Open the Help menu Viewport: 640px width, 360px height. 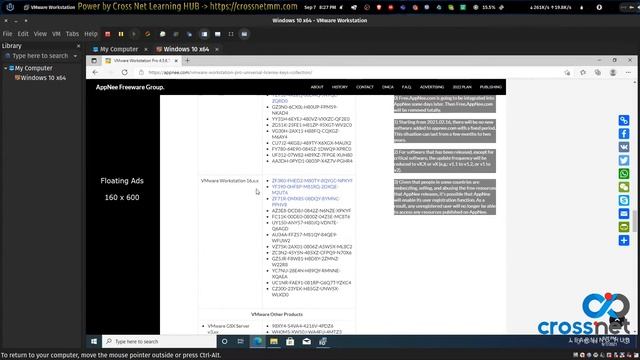pyautogui.click(x=91, y=34)
